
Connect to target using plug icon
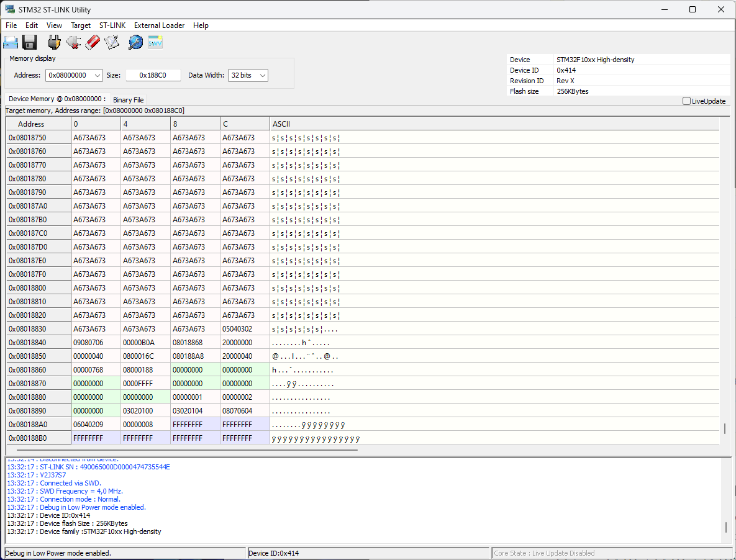[x=55, y=42]
